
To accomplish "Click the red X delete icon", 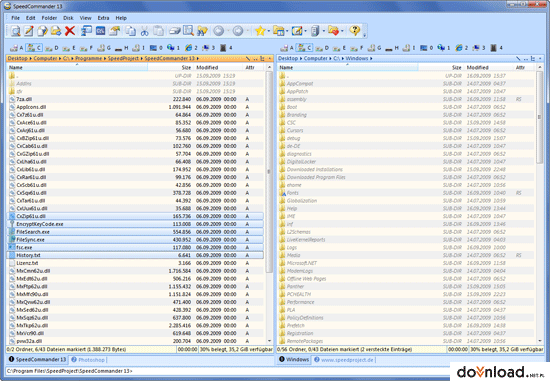I will (x=70, y=31).
